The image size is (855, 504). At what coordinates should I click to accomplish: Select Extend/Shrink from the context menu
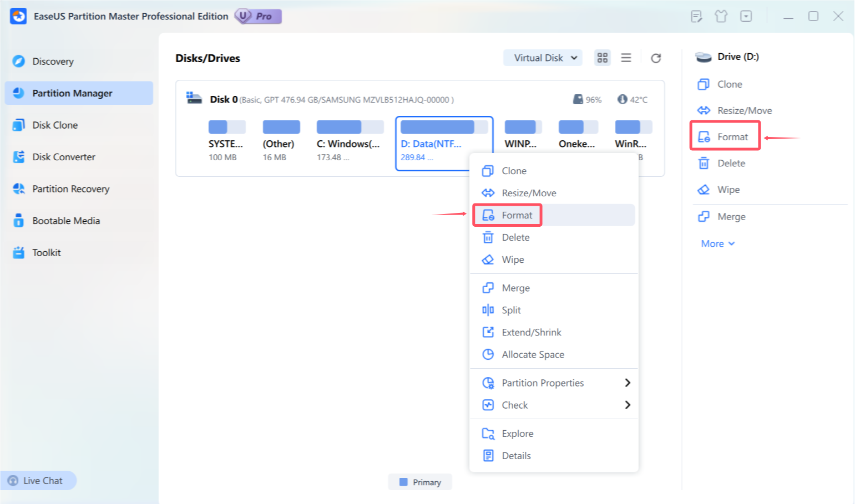point(554,332)
